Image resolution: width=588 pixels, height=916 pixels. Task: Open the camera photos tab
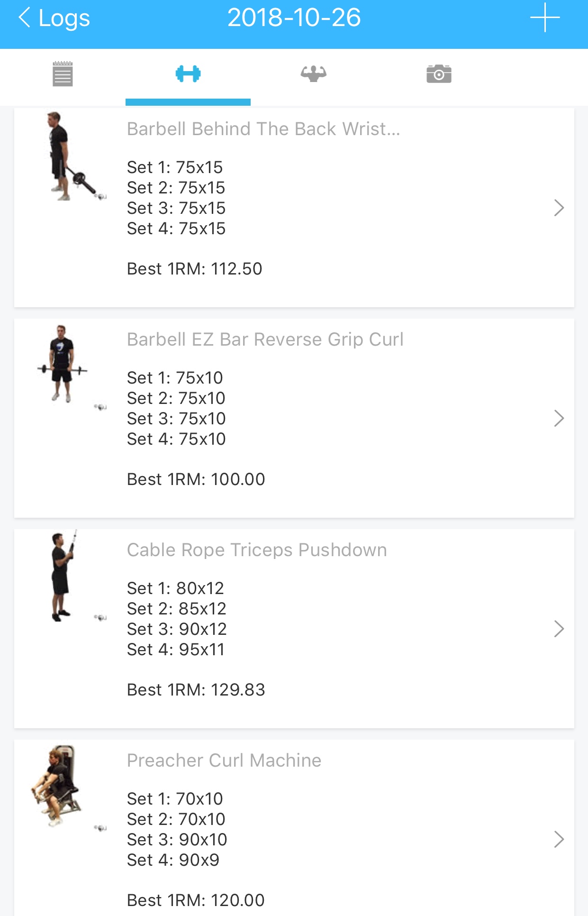pos(439,74)
